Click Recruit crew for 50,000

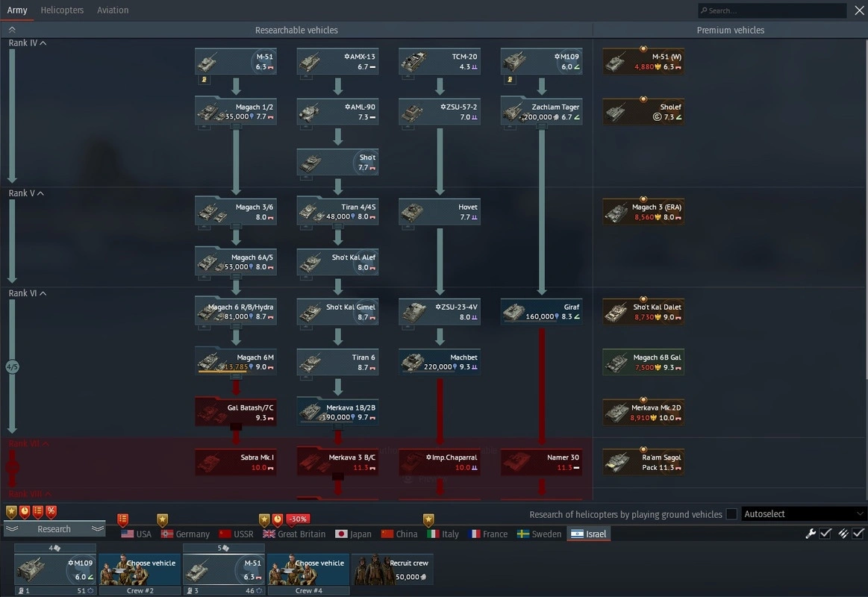pyautogui.click(x=392, y=569)
